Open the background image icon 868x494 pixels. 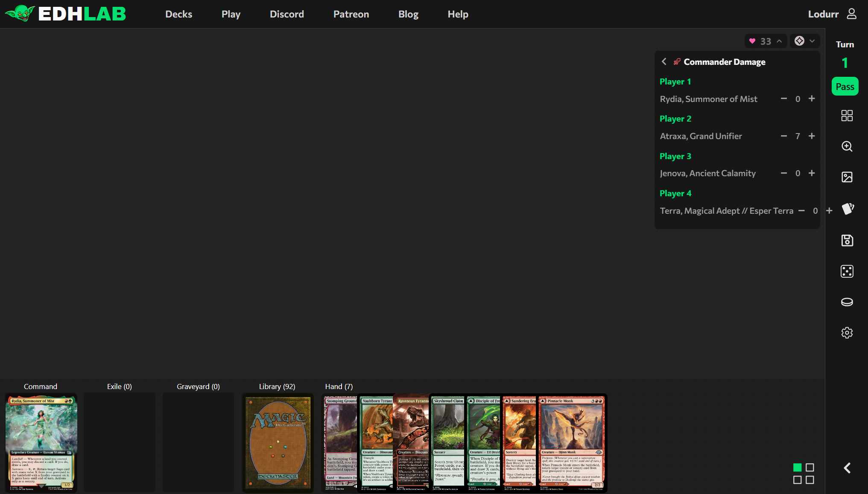847,177
